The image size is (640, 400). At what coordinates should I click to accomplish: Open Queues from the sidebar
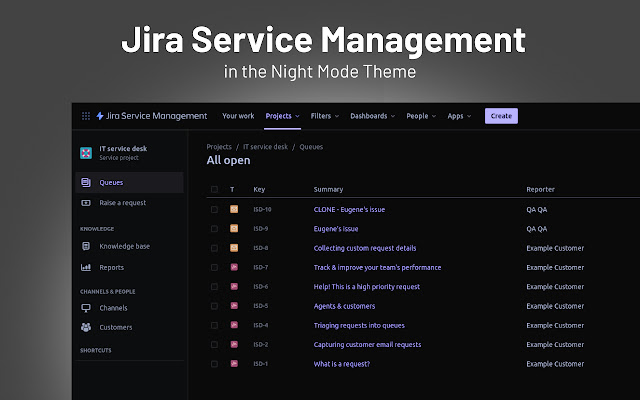110,183
